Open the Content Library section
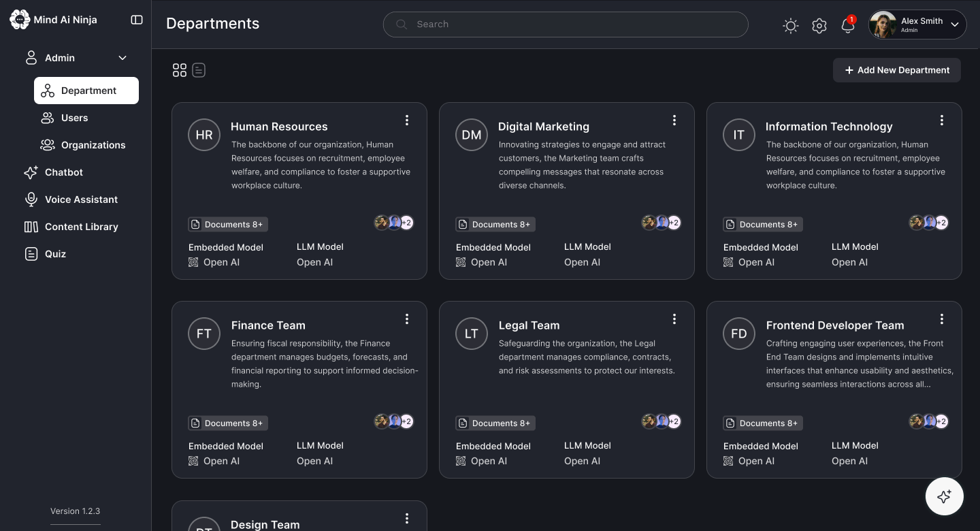This screenshot has width=980, height=531. (71, 227)
